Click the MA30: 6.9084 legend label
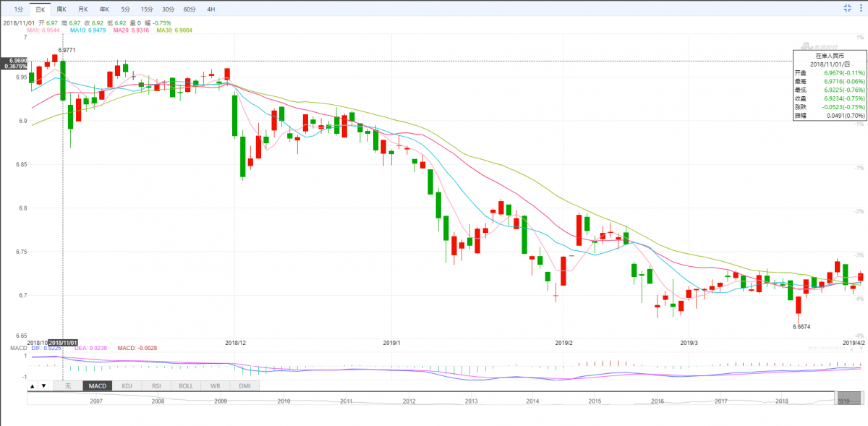Viewport: 868px width, 426px height. (x=175, y=30)
